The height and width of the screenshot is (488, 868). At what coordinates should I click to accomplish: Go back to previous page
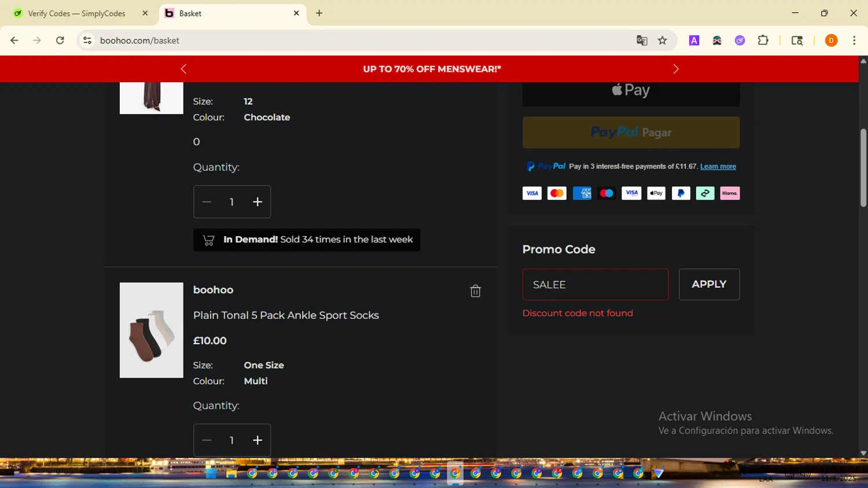14,41
